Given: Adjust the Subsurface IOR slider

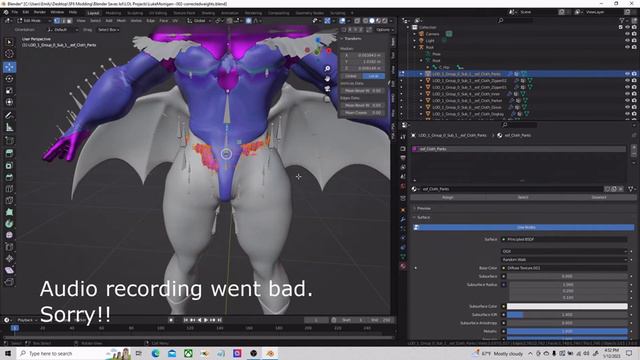Looking at the screenshot, I should tap(567, 315).
